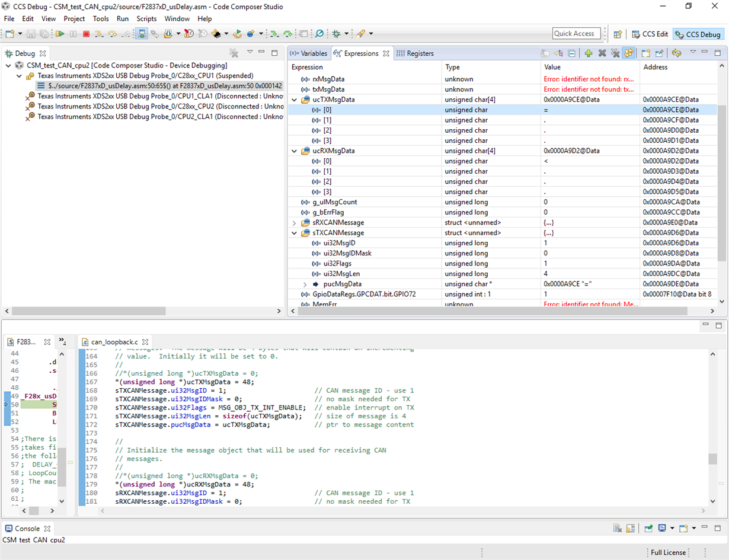Click Remove All Terminated in Debug view
Image resolution: width=729 pixels, height=560 pixels.
point(234,53)
